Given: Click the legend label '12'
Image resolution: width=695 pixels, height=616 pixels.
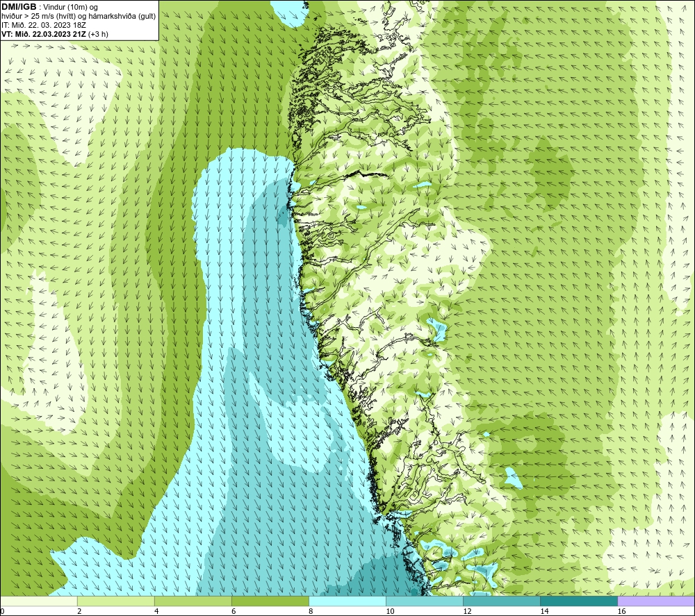Looking at the screenshot, I should point(467,611).
